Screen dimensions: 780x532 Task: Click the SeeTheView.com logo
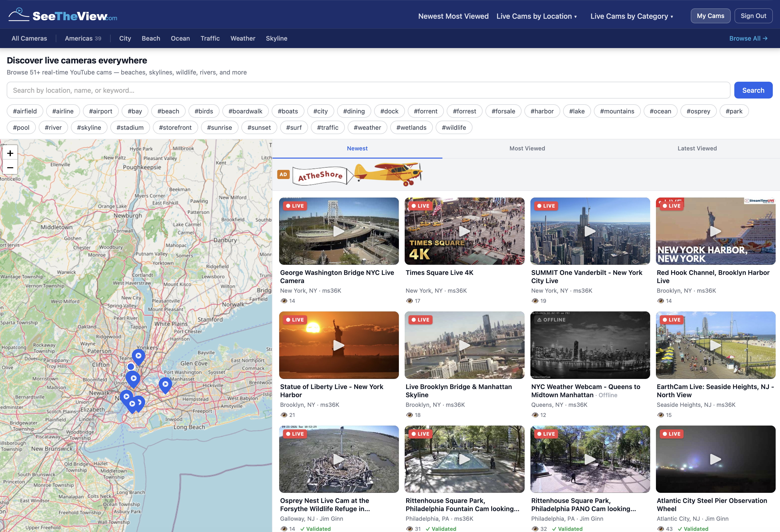[x=63, y=15]
